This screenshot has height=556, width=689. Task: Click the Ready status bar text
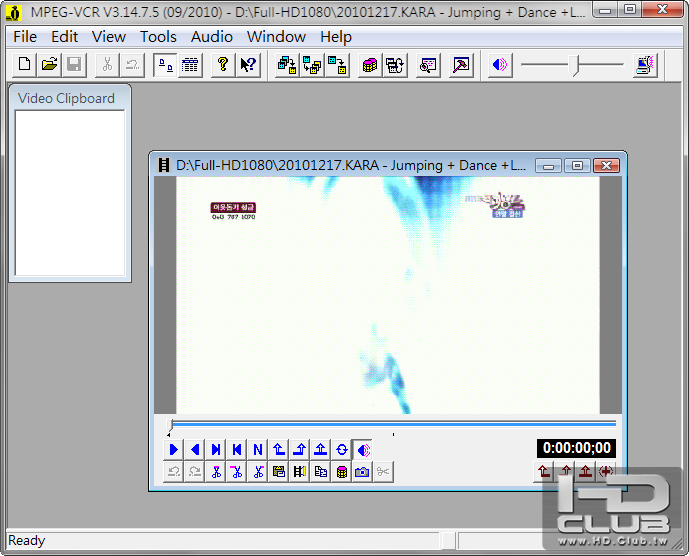tap(26, 540)
